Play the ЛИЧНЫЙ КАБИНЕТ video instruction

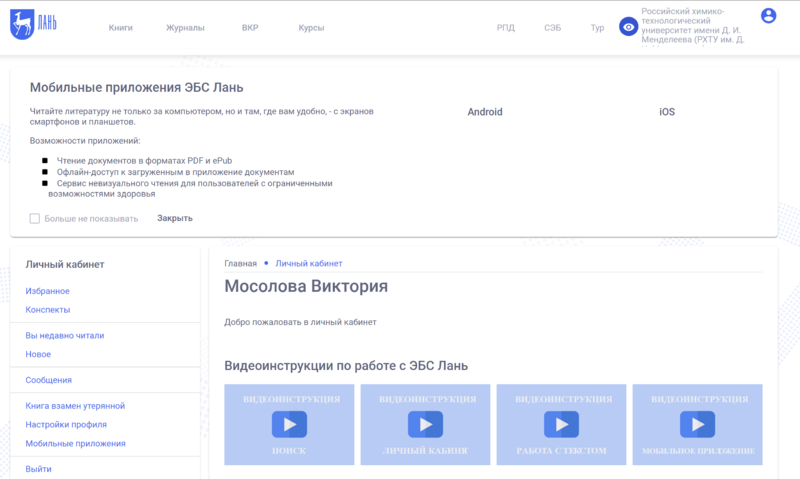tap(426, 424)
